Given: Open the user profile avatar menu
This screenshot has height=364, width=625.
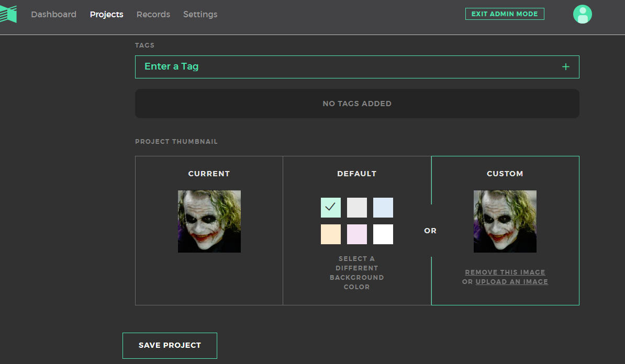Looking at the screenshot, I should coord(583,14).
